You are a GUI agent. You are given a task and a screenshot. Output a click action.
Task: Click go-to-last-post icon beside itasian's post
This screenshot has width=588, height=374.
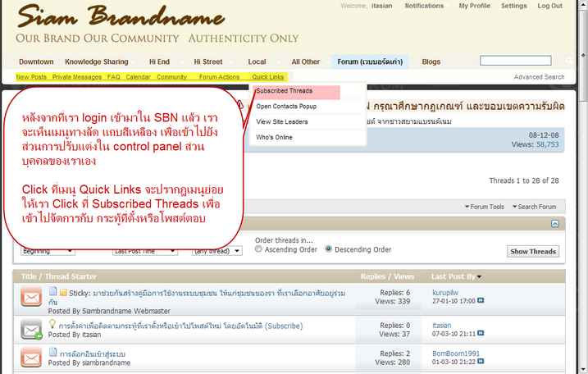[481, 335]
